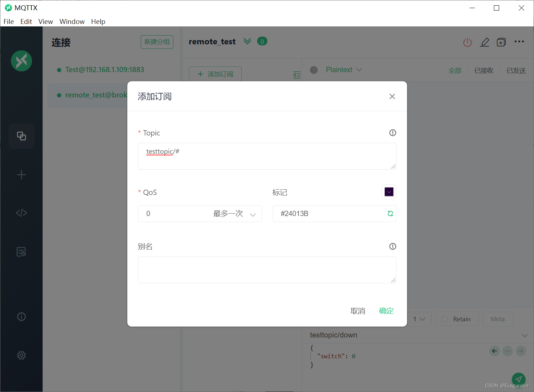
Task: Edit connection with the pencil icon
Action: (485, 42)
